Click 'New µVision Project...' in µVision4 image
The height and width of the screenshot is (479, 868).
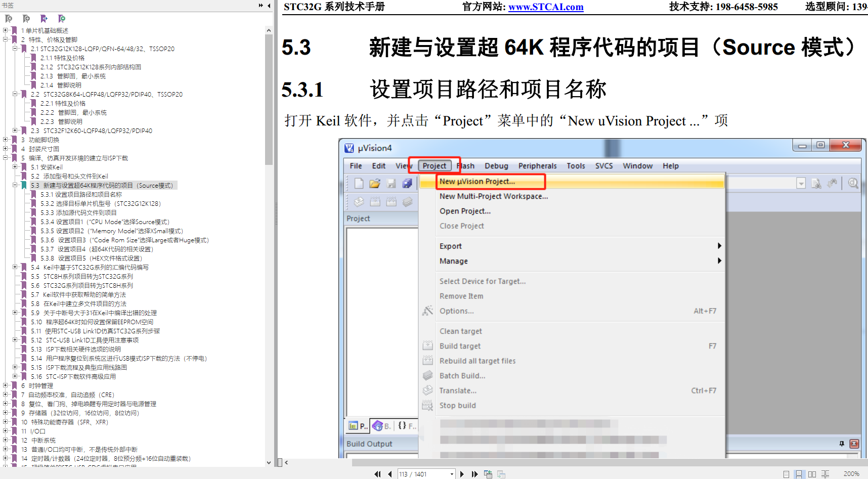click(477, 182)
